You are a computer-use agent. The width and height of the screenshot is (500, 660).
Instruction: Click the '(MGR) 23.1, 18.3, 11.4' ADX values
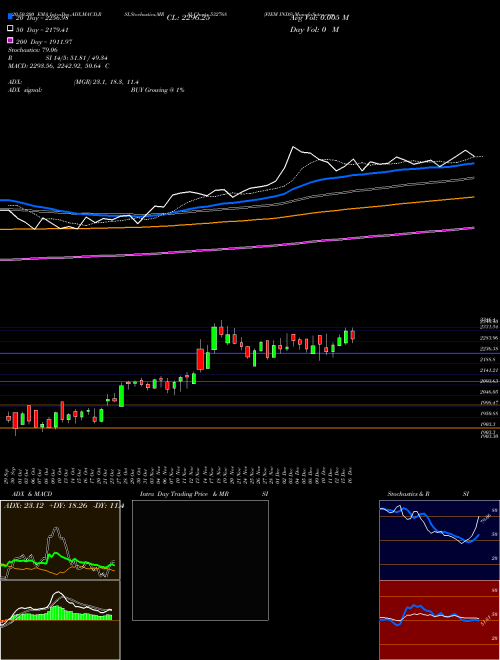[x=106, y=82]
